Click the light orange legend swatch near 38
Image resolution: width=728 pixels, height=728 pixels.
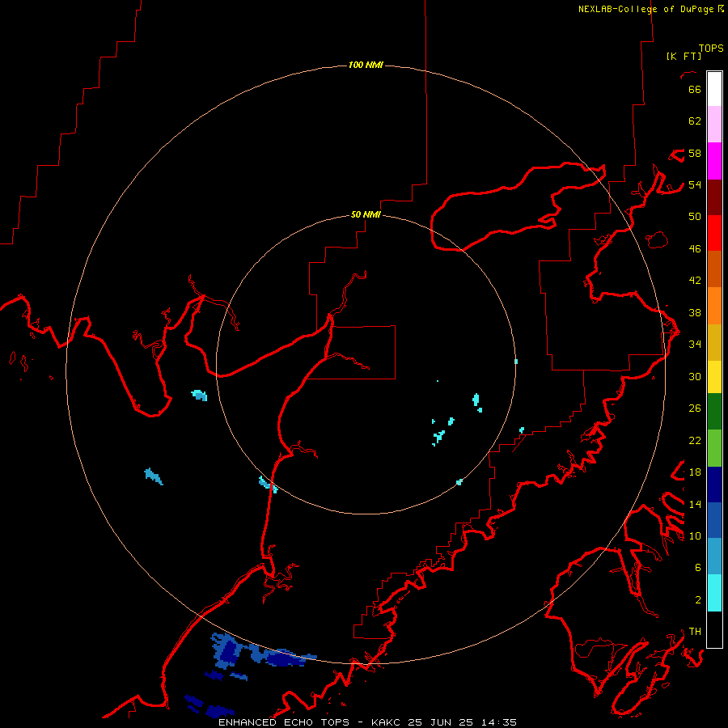(714, 306)
